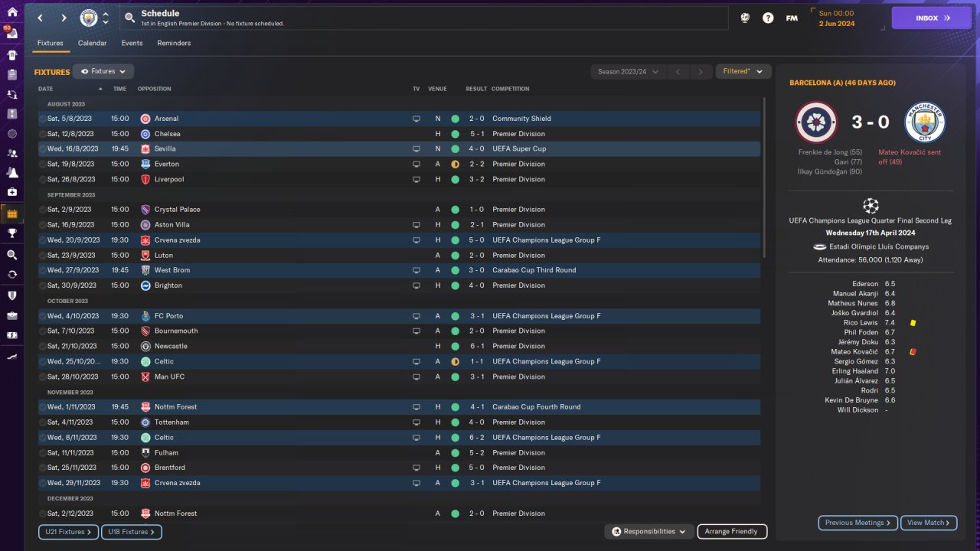The height and width of the screenshot is (551, 980).
Task: Switch to the Reminders tab
Action: [174, 43]
